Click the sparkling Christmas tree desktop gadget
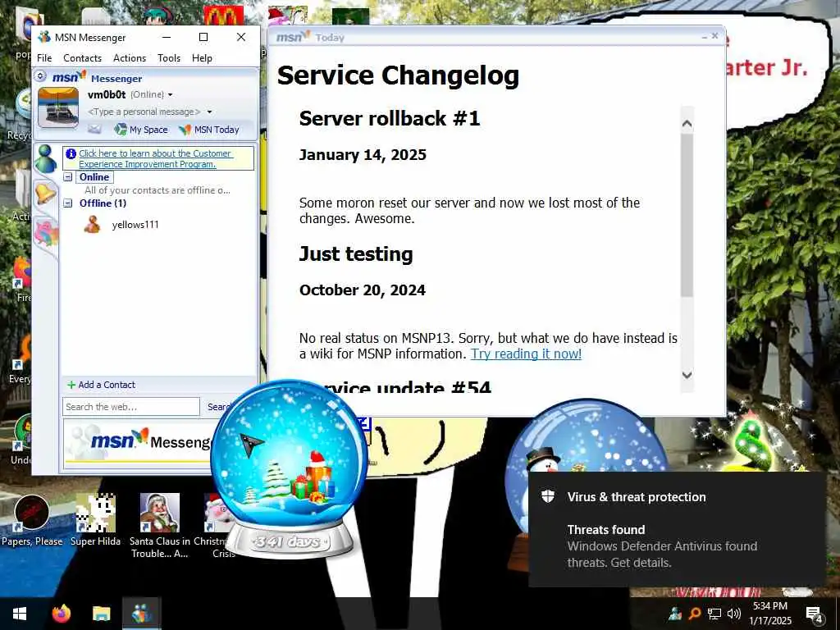The image size is (840, 630). pos(753,442)
